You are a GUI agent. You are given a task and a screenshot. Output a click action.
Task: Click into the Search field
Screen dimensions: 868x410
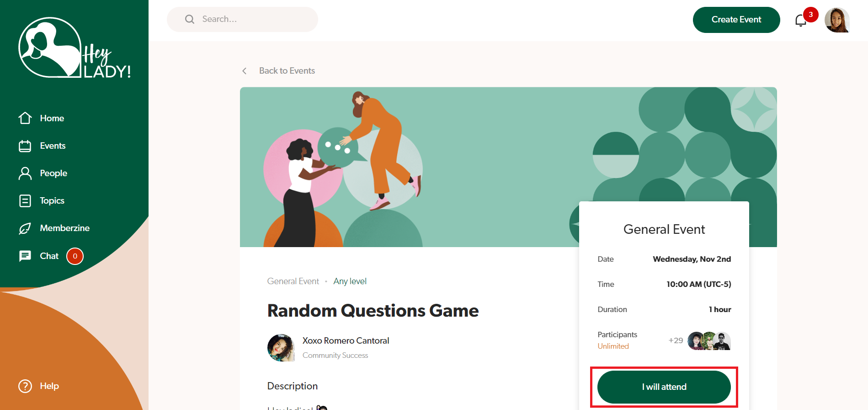[x=242, y=19]
